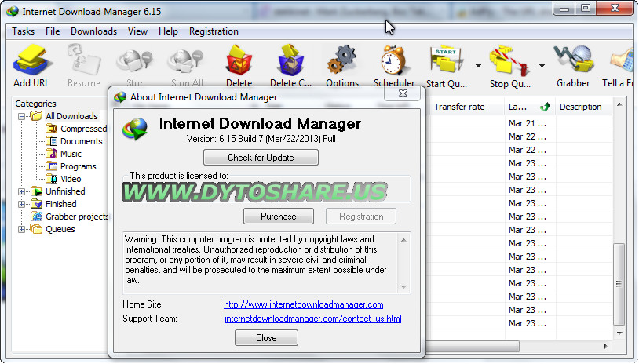The height and width of the screenshot is (364, 639).
Task: Click the Add URL toolbar icon
Action: tap(31, 61)
